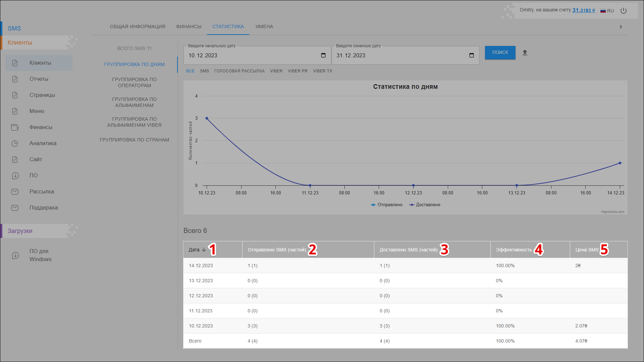Click the 14.12.23 data point on chart
The image size is (644, 362).
coord(620,163)
